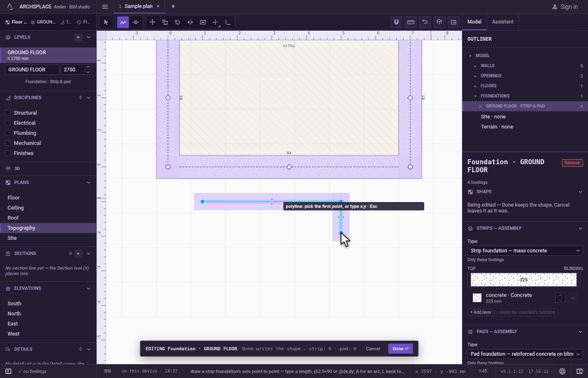The image size is (588, 378).
Task: Click the Add layer button
Action: [x=481, y=312]
